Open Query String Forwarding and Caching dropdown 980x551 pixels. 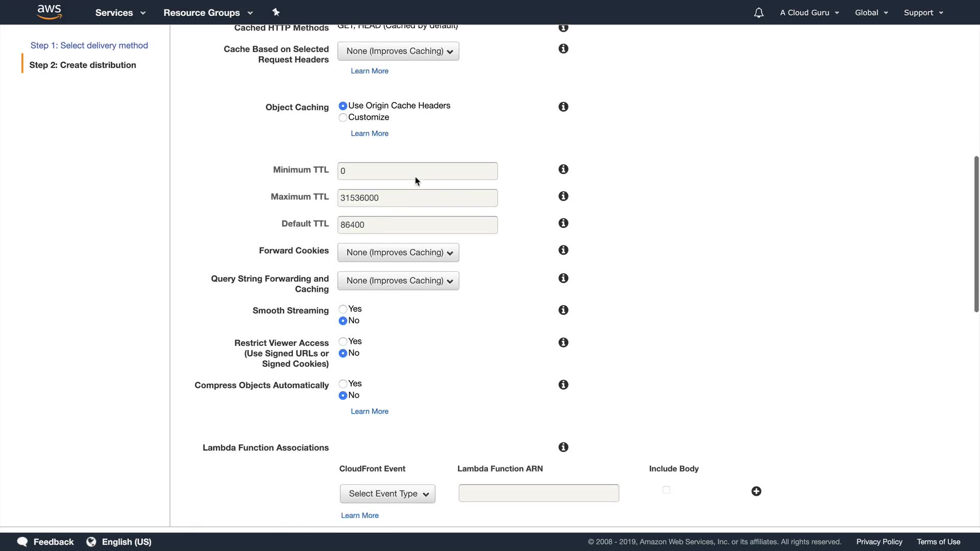[x=398, y=281]
